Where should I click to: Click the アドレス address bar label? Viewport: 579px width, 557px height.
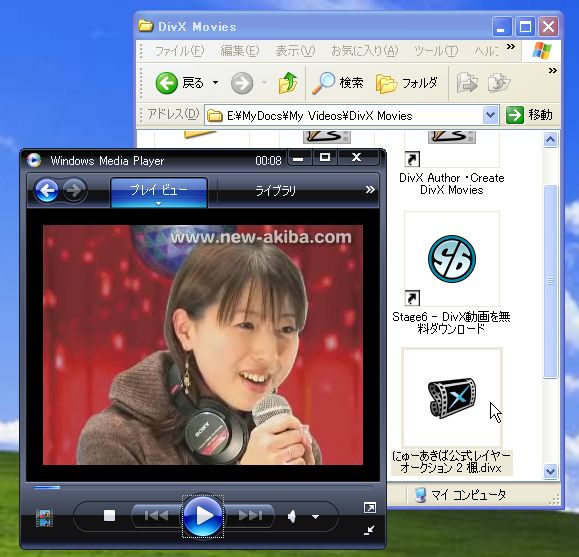tap(173, 114)
